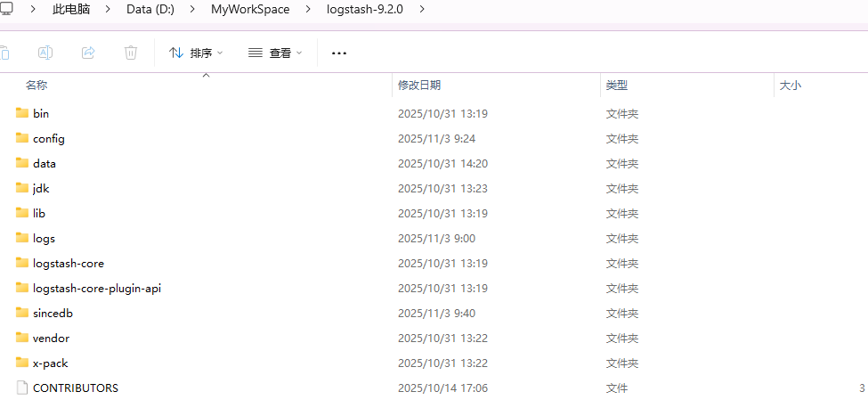Click sincedb's date 2025/11/3 9:40
Image resolution: width=868 pixels, height=400 pixels.
click(437, 313)
